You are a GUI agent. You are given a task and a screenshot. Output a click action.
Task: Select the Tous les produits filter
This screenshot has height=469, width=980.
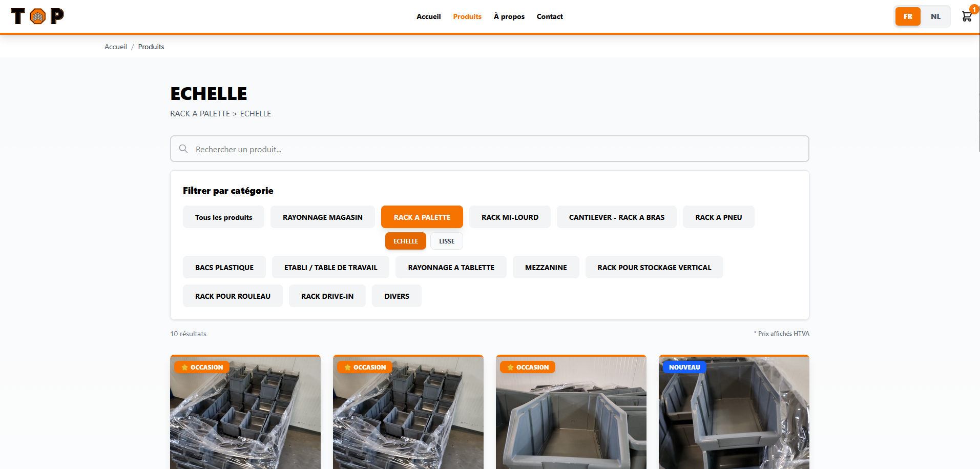point(223,217)
